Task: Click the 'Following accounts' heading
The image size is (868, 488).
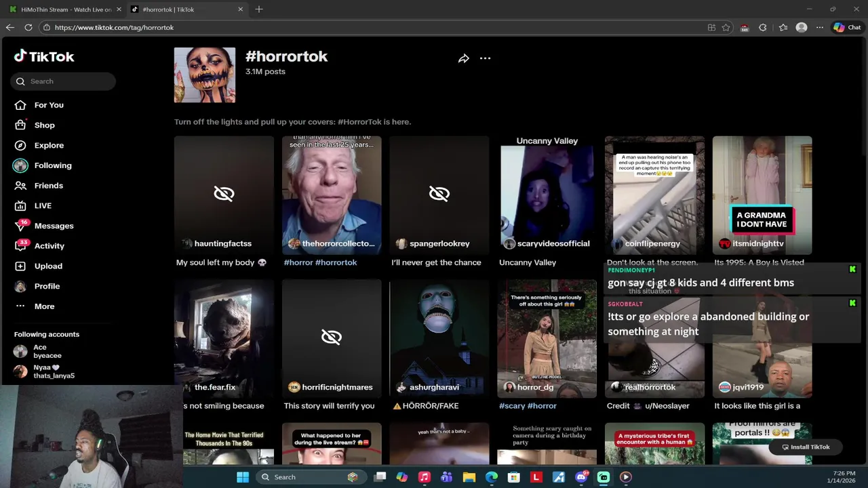Action: coord(47,334)
